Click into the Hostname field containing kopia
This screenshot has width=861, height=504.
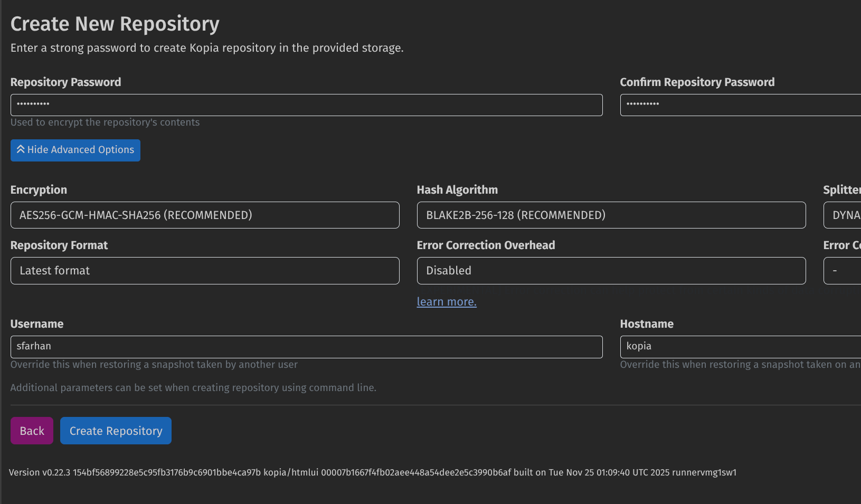739,347
